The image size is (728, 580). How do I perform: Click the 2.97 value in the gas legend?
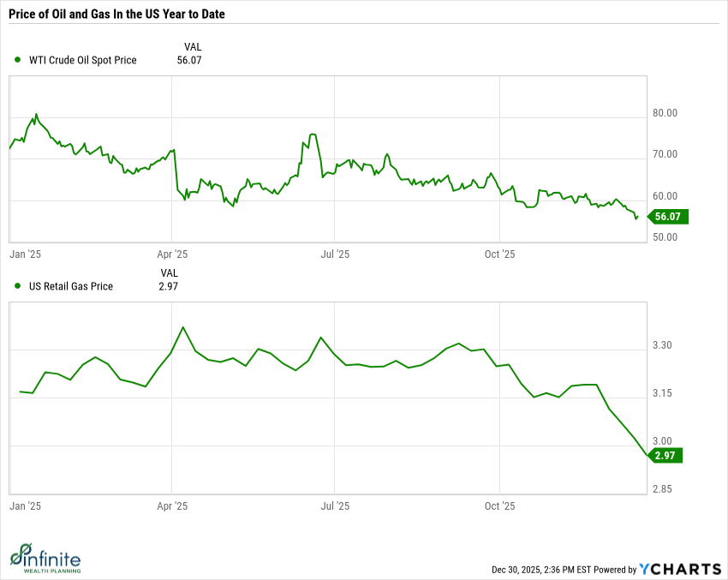(170, 286)
